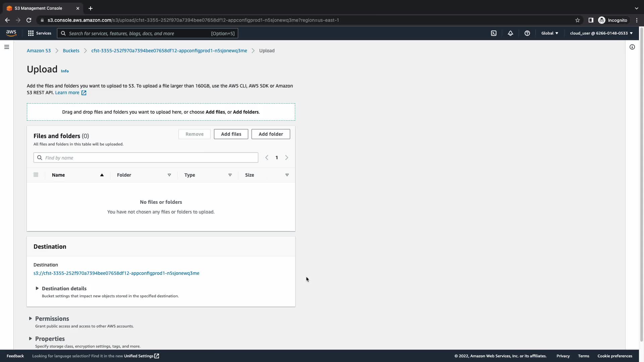Screen dimensions: 644x362
Task: Reload the S3 console page
Action: 29,20
